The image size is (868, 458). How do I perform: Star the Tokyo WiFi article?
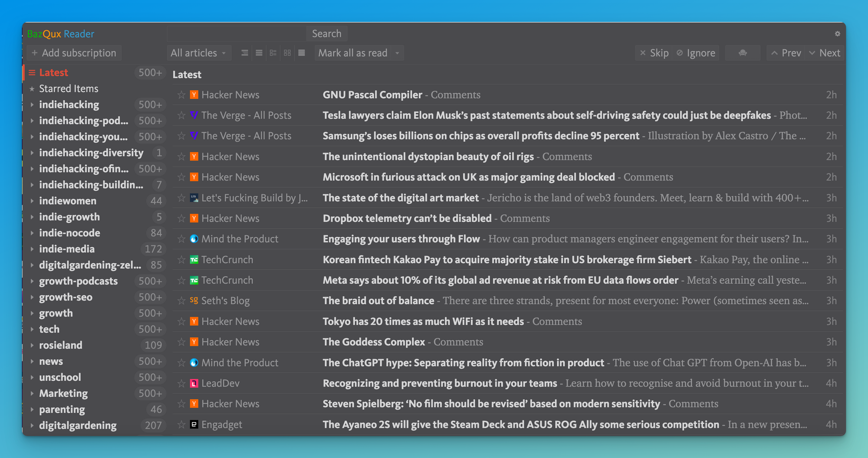(181, 321)
